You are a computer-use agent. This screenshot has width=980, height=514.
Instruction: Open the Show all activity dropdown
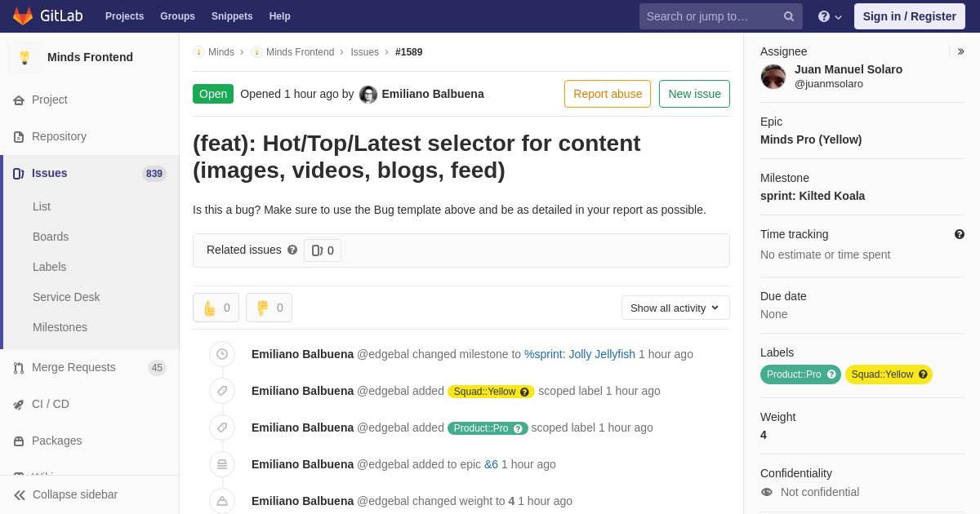675,308
